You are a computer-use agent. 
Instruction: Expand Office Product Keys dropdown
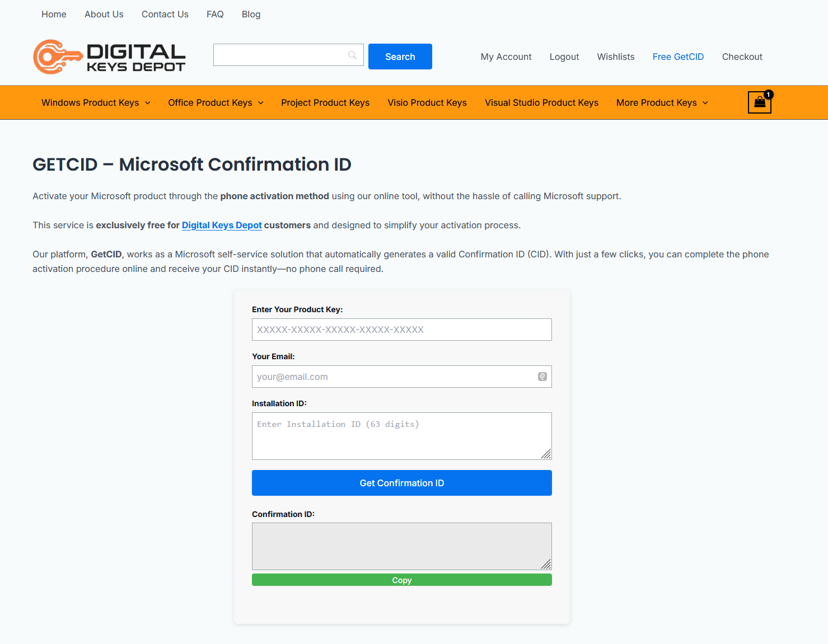coord(216,103)
